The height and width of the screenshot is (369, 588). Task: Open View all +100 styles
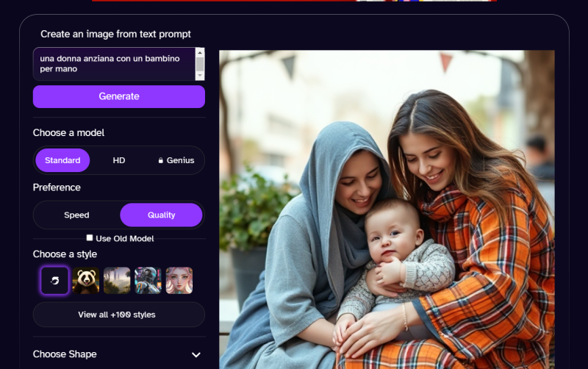pos(118,315)
